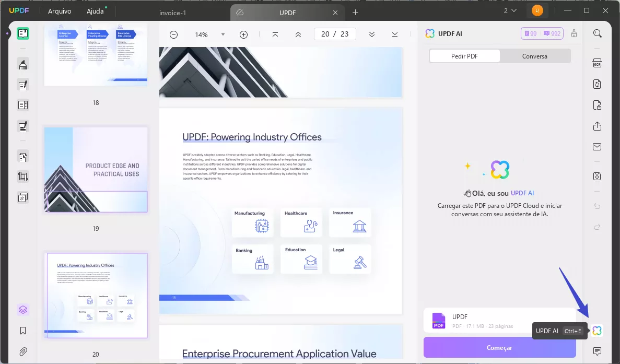Click the AI credits 99 992 badge
620x364 pixels.
point(542,33)
